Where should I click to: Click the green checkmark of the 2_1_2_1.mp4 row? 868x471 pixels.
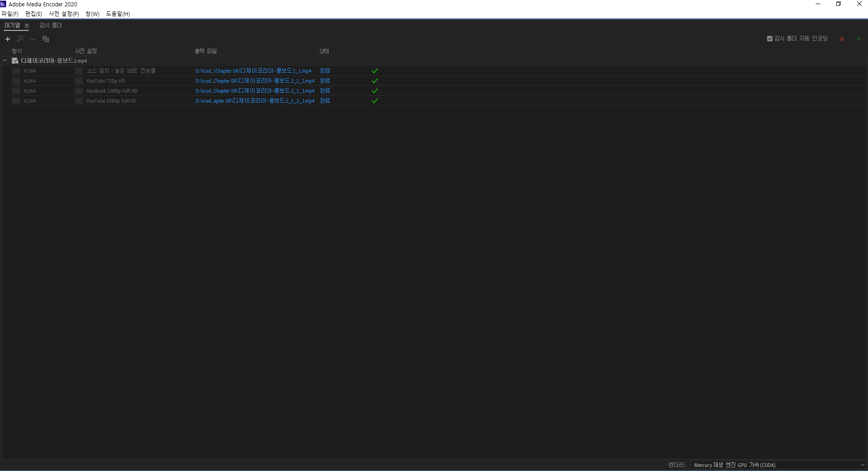point(375,101)
